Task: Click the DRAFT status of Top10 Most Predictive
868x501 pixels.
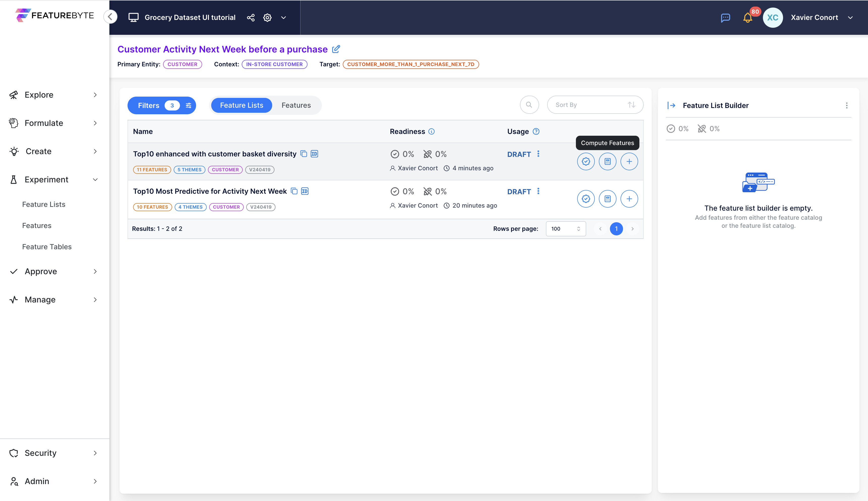Action: 519,192
